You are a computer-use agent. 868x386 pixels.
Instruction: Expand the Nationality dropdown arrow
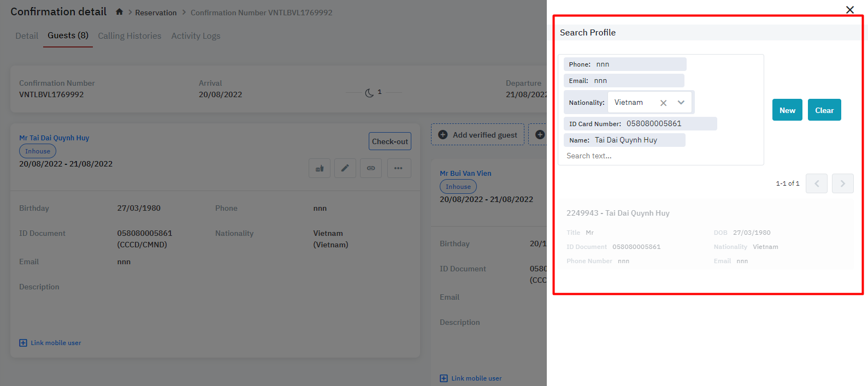[681, 103]
